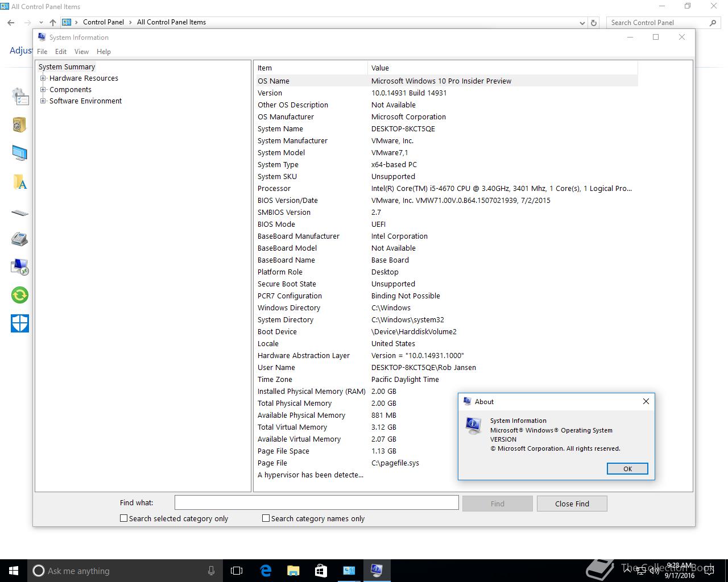Select BaseBoard Manufacturer row
This screenshot has height=582, width=728.
coord(446,236)
